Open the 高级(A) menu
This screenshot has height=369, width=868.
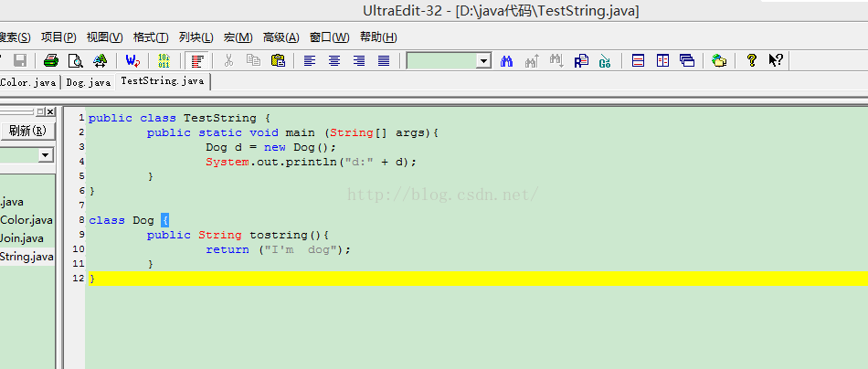[x=281, y=37]
